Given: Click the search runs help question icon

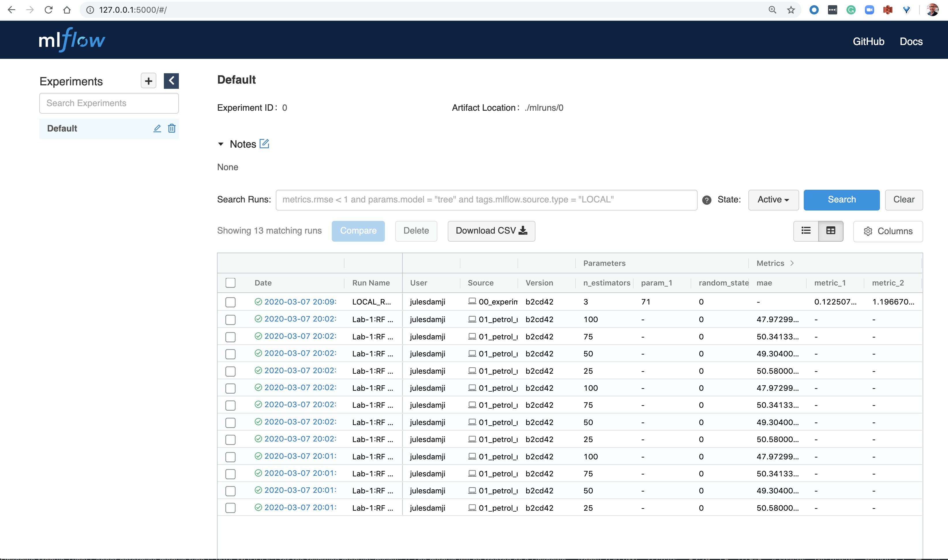Looking at the screenshot, I should (x=707, y=200).
